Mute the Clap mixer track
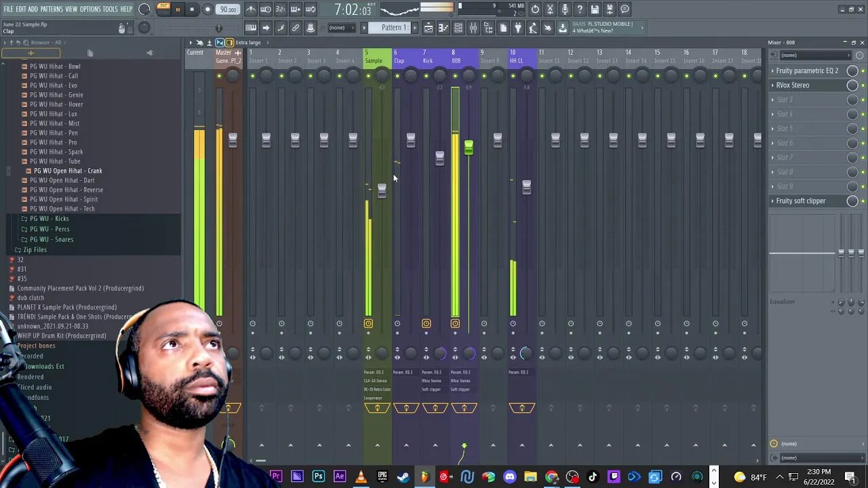The height and width of the screenshot is (488, 868). (397, 76)
